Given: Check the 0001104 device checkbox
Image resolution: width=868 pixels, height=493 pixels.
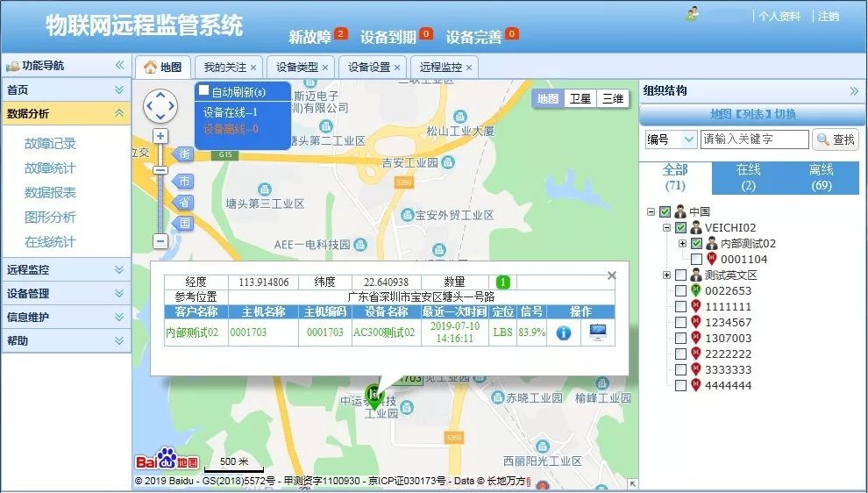Looking at the screenshot, I should [696, 260].
